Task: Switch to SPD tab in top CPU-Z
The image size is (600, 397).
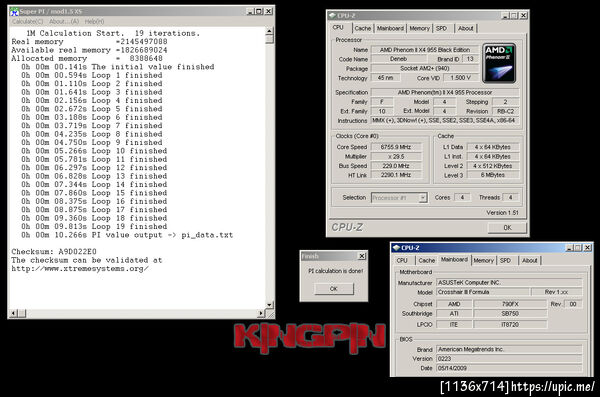Action: (441, 28)
